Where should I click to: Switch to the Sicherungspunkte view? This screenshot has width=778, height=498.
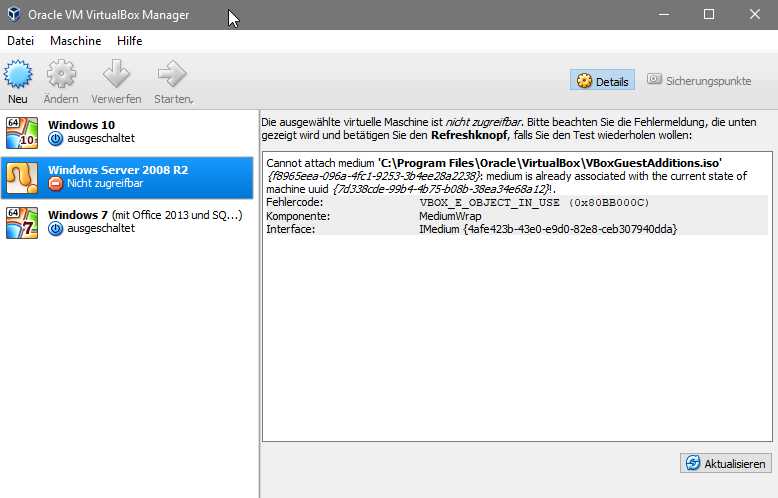[x=699, y=80]
